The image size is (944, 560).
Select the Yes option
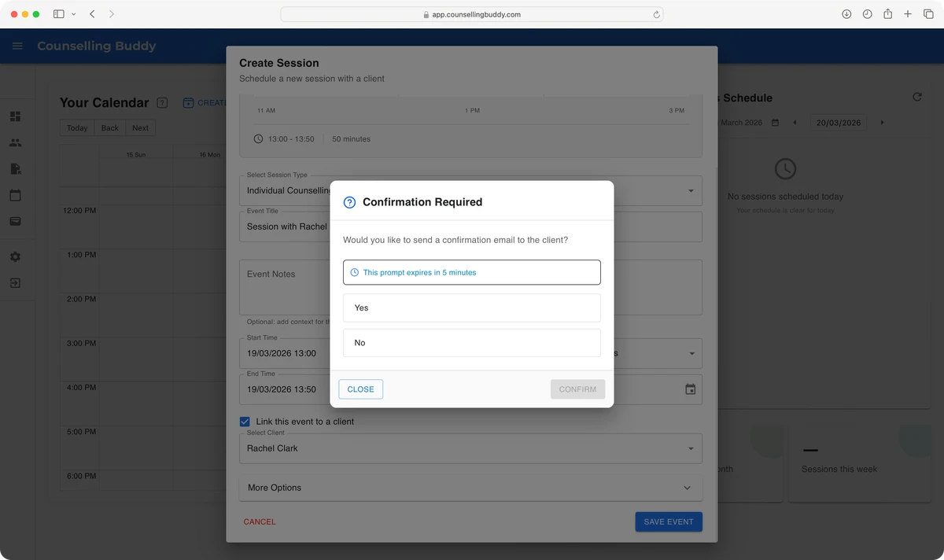471,308
